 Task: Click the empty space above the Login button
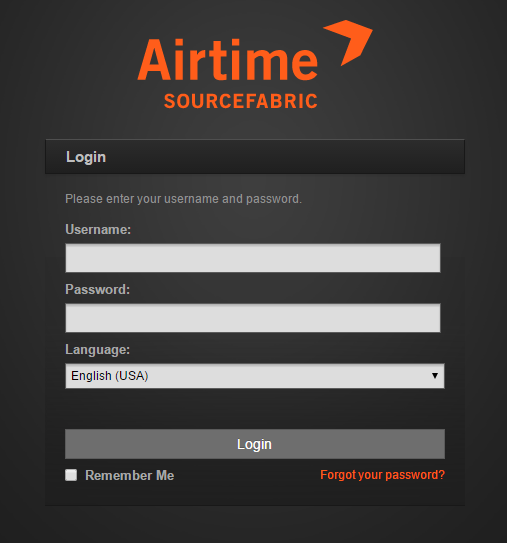255,409
